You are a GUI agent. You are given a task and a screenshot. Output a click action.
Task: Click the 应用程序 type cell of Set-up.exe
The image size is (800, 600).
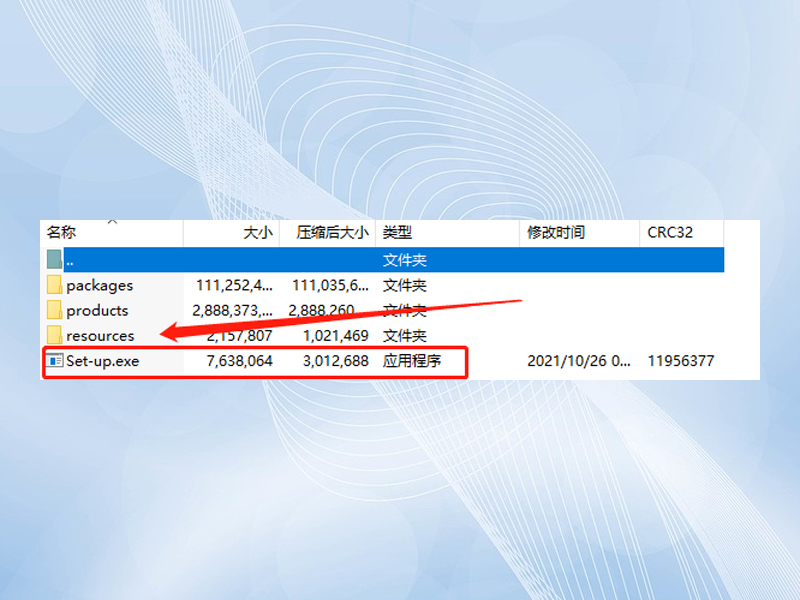pyautogui.click(x=412, y=360)
